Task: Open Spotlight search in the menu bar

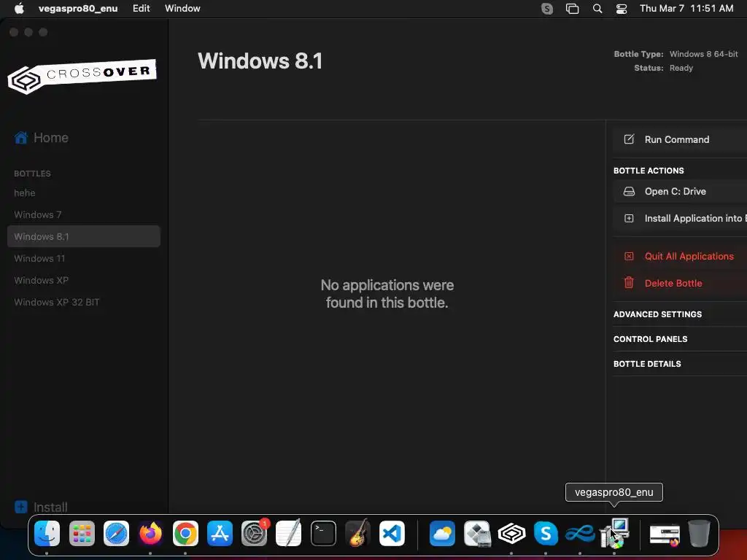Action: click(597, 9)
